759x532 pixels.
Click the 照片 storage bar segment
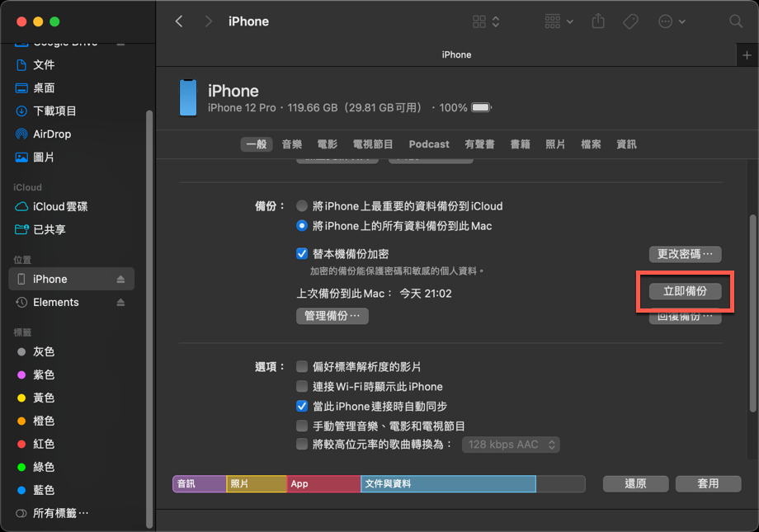257,484
